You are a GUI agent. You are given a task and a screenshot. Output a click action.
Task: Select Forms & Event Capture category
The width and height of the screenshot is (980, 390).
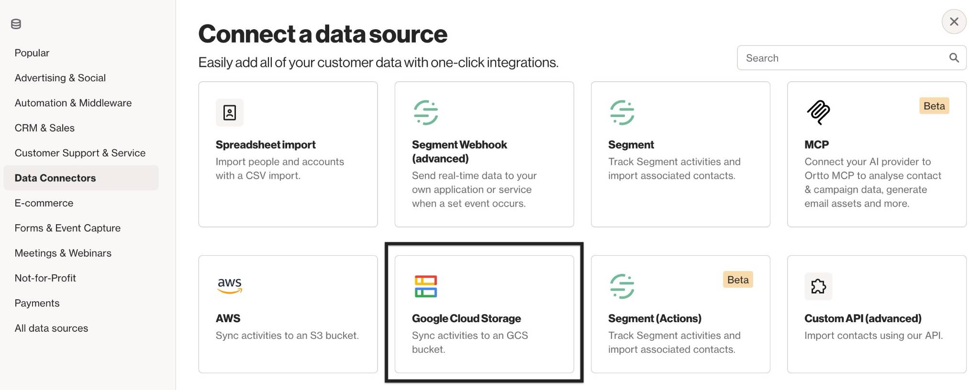[67, 228]
